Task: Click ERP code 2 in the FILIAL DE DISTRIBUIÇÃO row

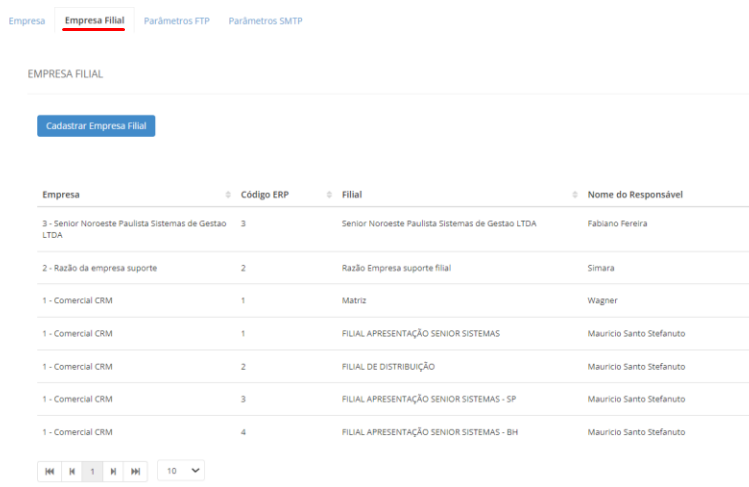Action: click(243, 367)
